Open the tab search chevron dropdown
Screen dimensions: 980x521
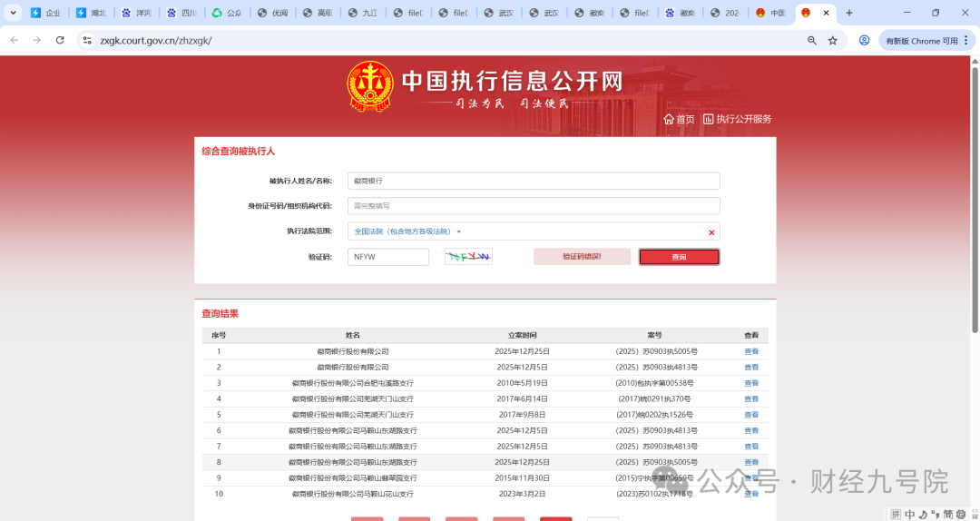13,13
